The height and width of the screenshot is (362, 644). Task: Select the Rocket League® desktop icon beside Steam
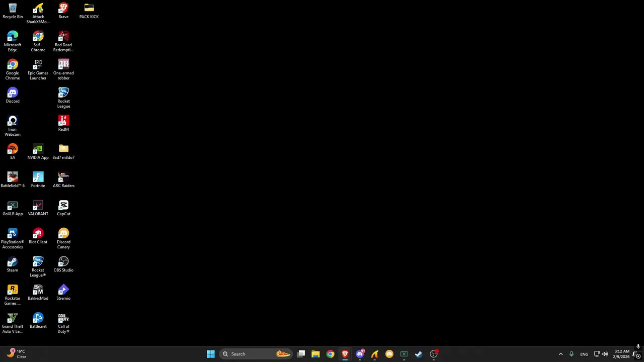coord(38,266)
